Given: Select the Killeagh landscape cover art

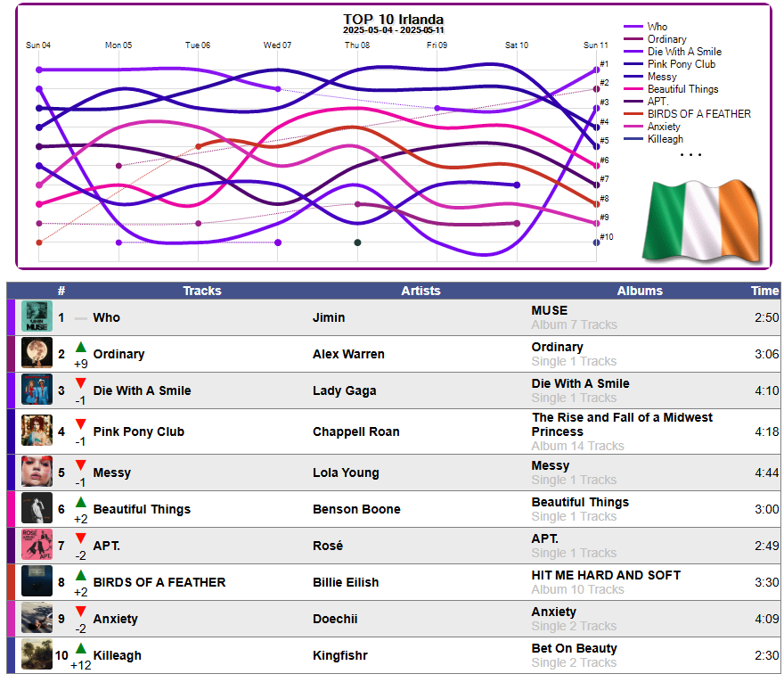Looking at the screenshot, I should tap(37, 654).
